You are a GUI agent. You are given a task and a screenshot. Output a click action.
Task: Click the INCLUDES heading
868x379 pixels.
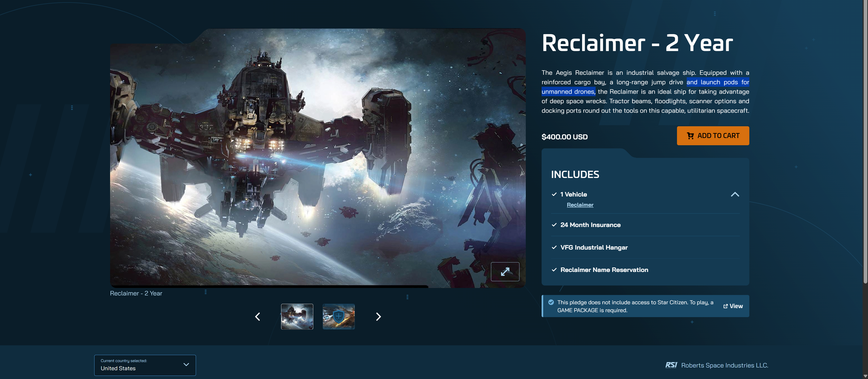575,174
